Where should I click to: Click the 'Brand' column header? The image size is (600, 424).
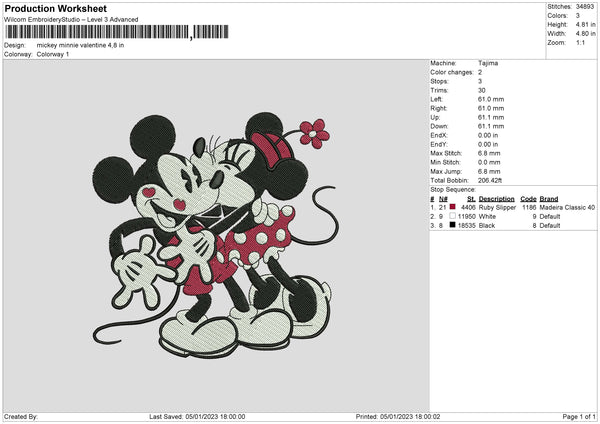(549, 199)
